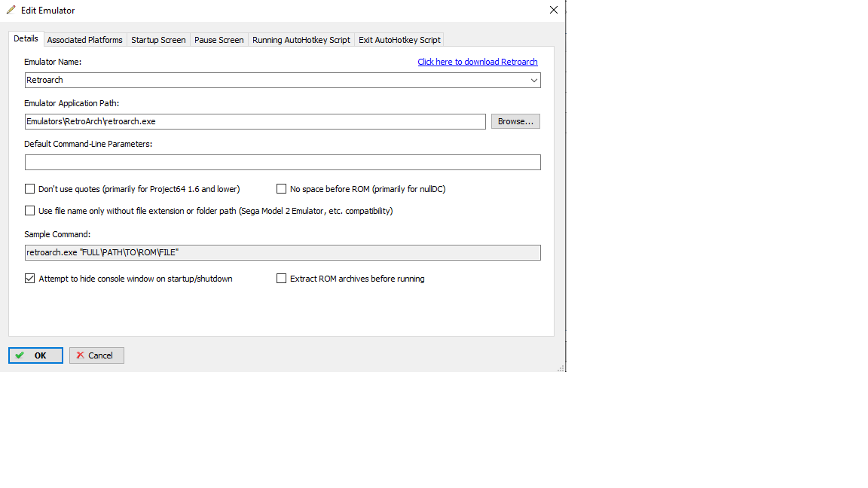Enable Don't use quotes checkbox

coord(30,189)
